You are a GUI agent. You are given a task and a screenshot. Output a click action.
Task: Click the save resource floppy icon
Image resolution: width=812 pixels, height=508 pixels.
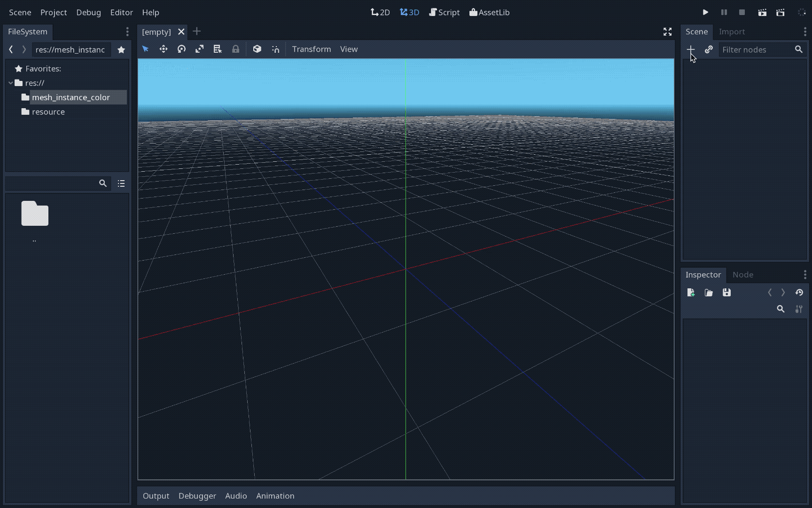pyautogui.click(x=726, y=293)
